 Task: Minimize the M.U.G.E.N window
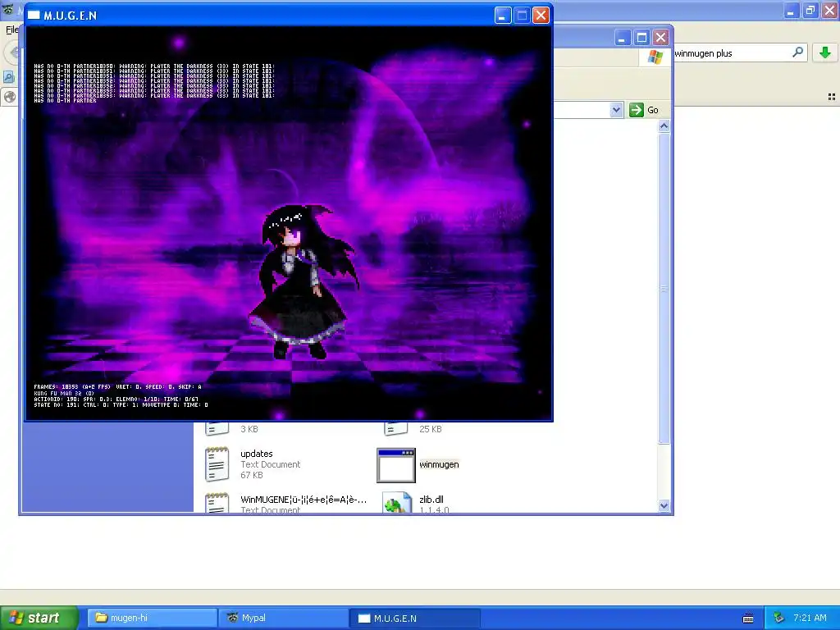point(503,16)
